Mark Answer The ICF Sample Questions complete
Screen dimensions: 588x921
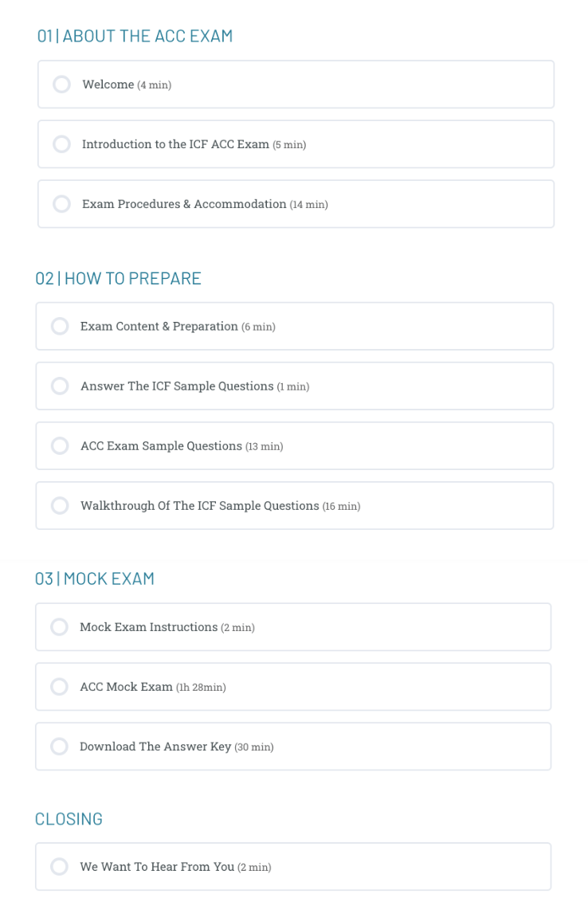(x=60, y=386)
